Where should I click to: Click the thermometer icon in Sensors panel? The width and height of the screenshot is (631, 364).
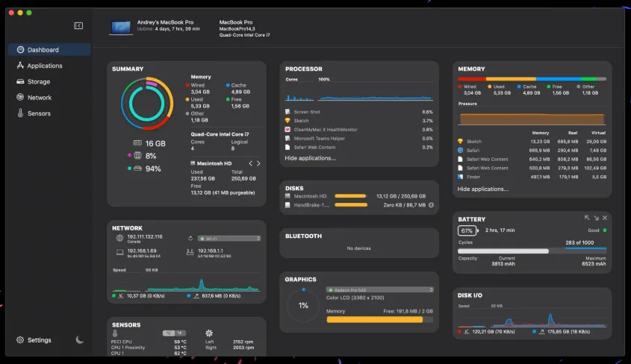115,333
